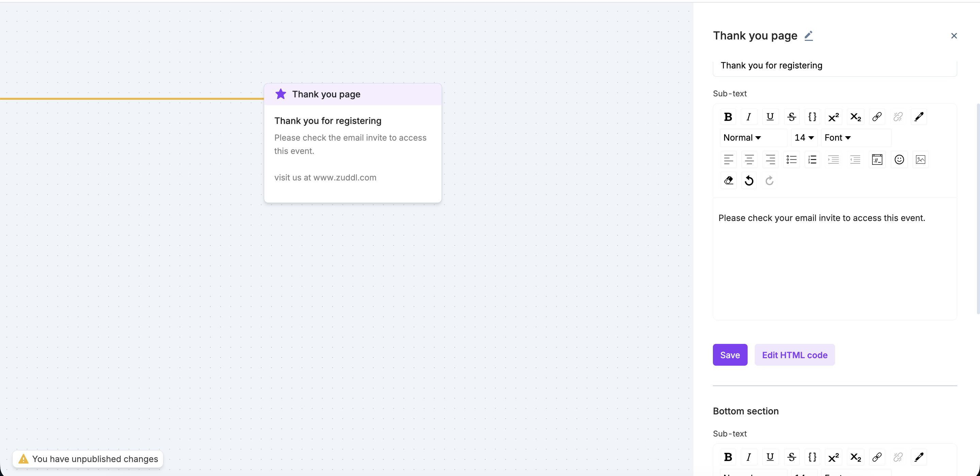Toggle strikethrough in top editor toolbar
The image size is (980, 476).
click(x=791, y=117)
